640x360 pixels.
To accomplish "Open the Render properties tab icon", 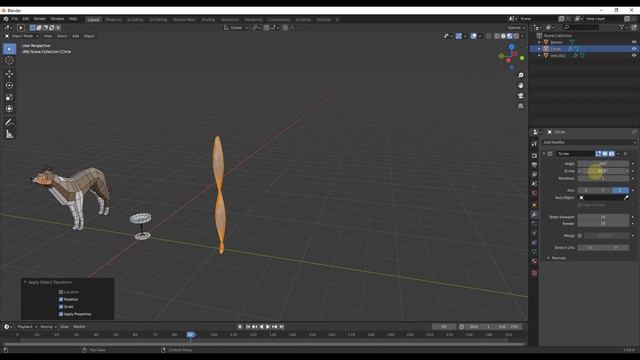I will click(x=534, y=156).
